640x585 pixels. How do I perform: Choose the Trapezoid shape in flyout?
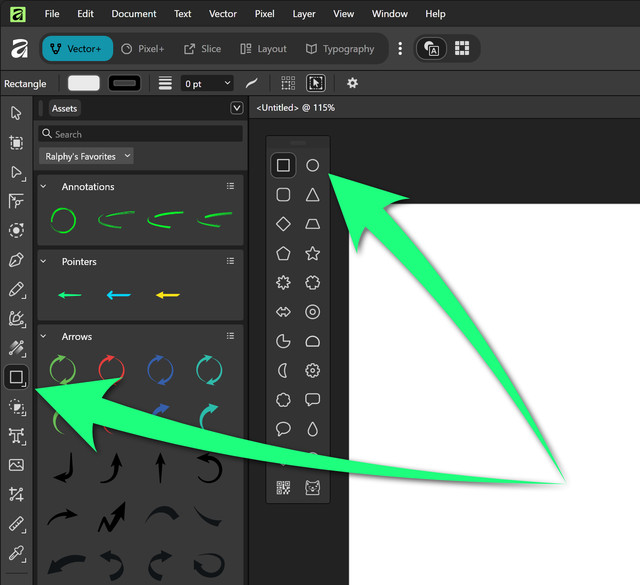pyautogui.click(x=313, y=224)
